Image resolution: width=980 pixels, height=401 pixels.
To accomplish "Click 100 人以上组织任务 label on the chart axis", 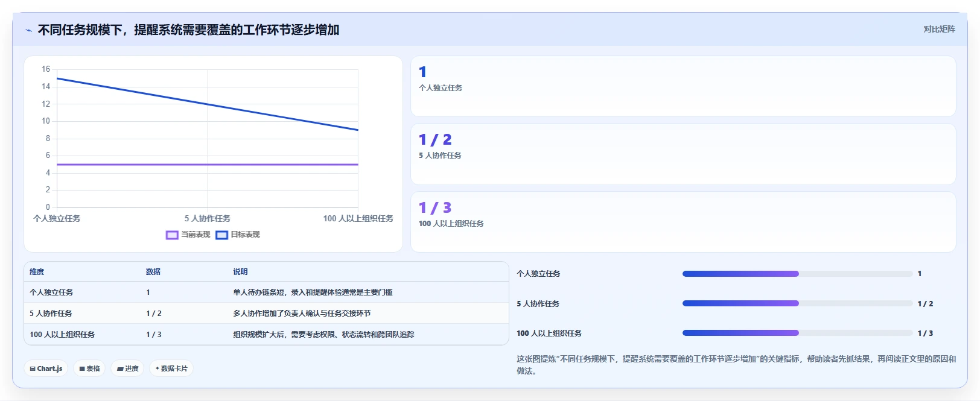I will pos(358,218).
